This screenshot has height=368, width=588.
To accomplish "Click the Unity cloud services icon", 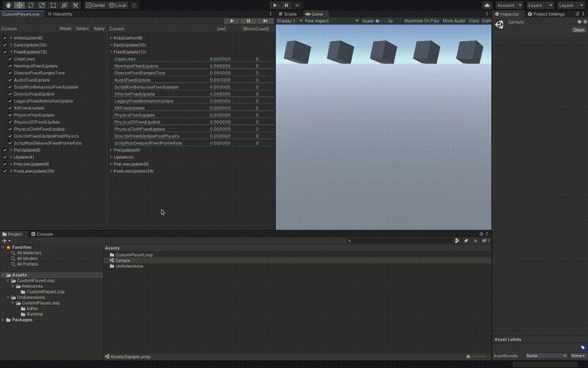I will point(486,5).
